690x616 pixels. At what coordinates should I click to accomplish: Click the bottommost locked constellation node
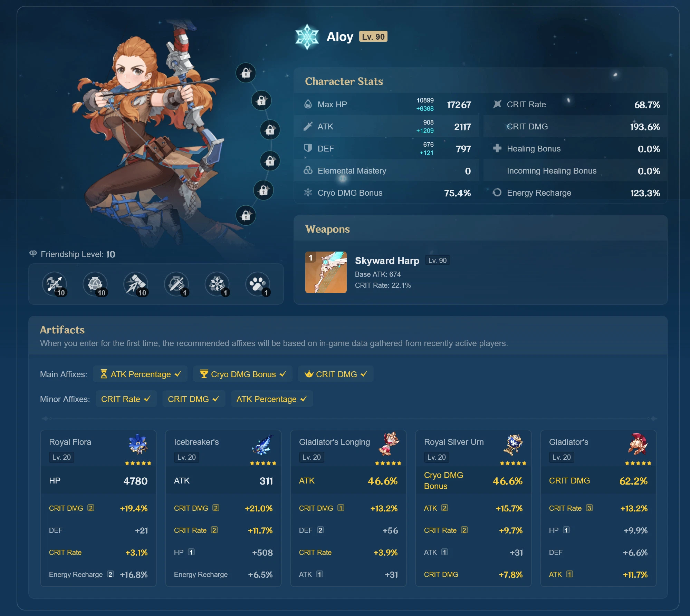[246, 215]
